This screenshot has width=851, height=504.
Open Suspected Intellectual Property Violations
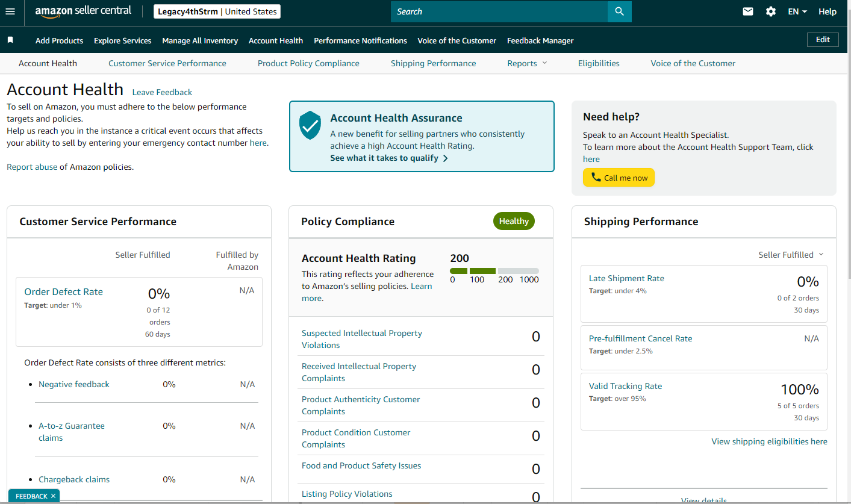click(362, 339)
